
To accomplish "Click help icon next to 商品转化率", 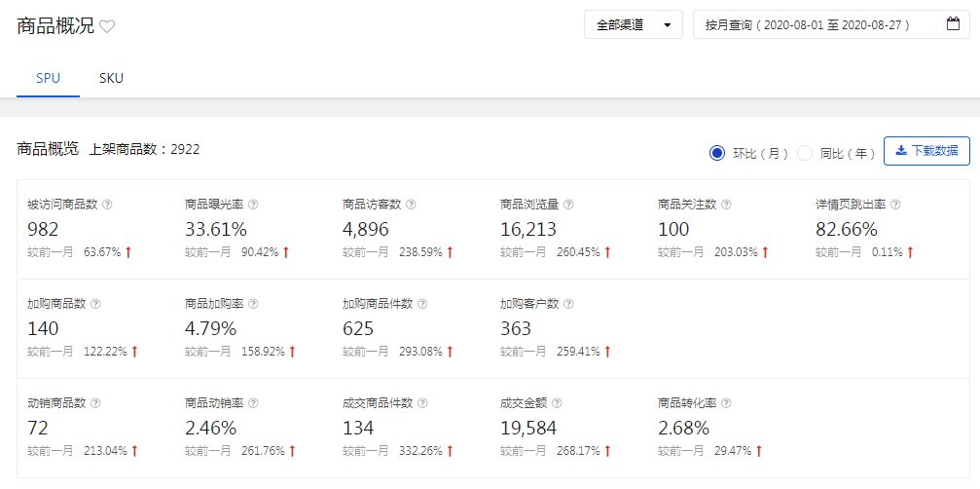I will click(726, 403).
